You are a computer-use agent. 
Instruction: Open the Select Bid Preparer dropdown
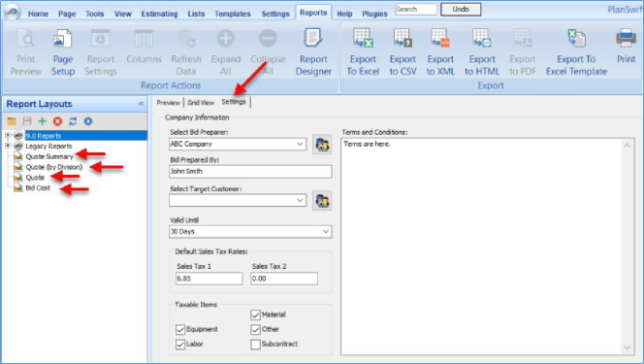point(300,145)
